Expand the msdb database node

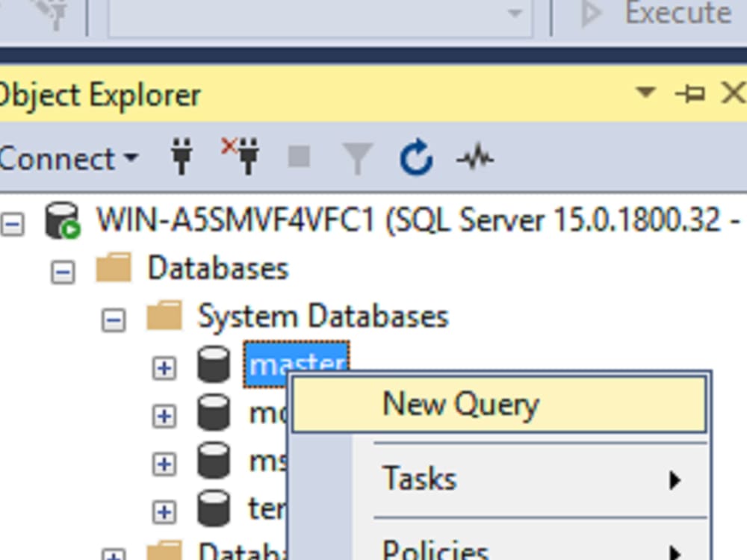coord(164,464)
